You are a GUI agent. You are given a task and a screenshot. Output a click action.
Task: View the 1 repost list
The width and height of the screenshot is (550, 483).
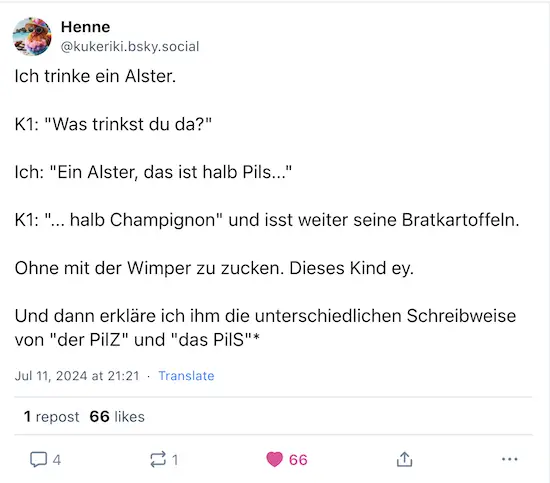pyautogui.click(x=51, y=417)
